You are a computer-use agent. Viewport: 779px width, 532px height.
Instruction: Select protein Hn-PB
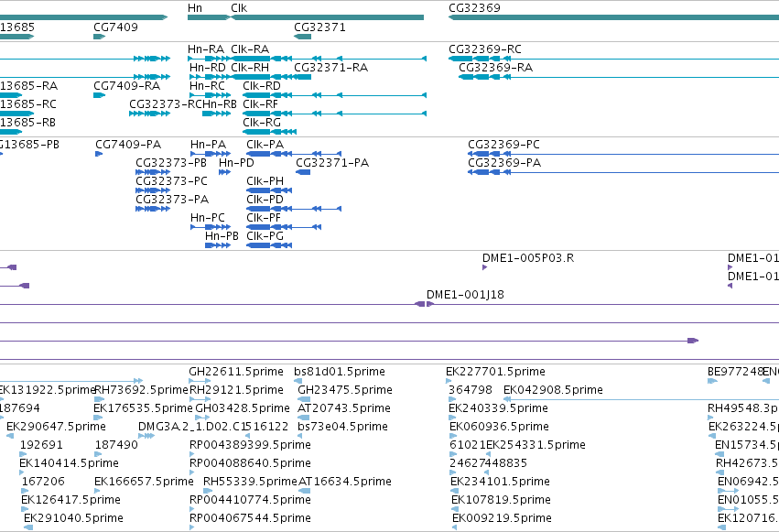222,236
